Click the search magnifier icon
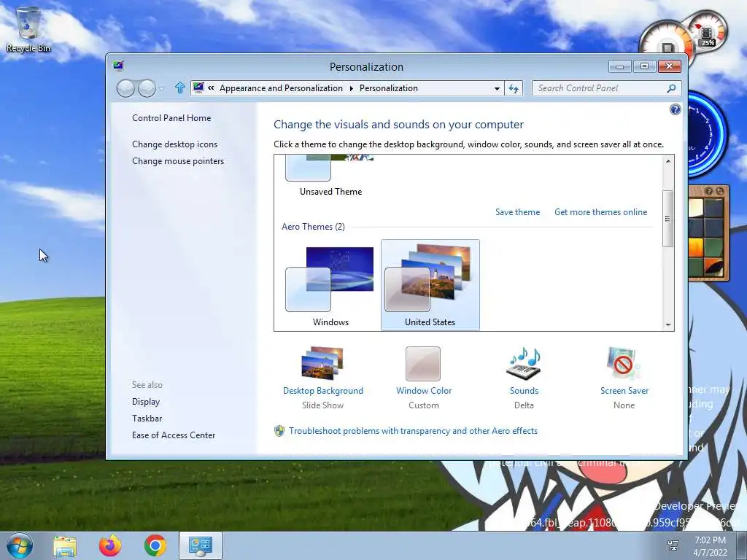This screenshot has height=560, width=747. click(671, 88)
